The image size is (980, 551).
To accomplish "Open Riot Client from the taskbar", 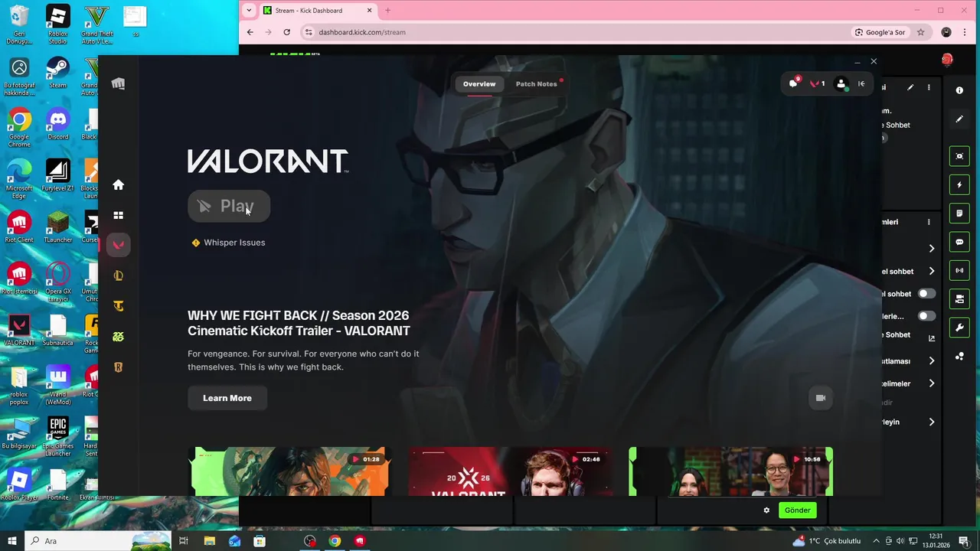I will pyautogui.click(x=360, y=541).
